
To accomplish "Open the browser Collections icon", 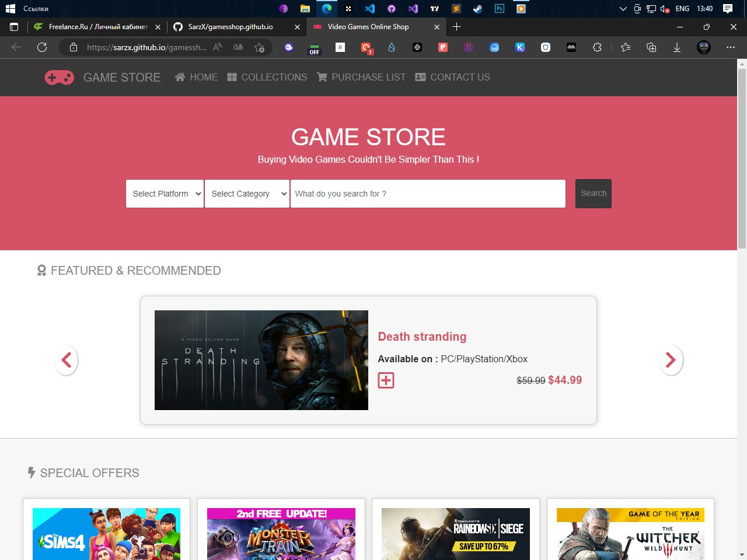I will pyautogui.click(x=651, y=47).
